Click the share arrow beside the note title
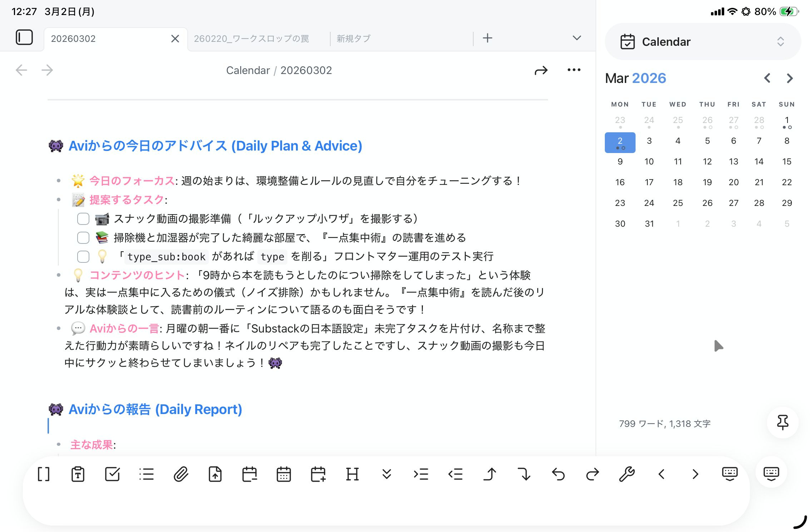Image resolution: width=810 pixels, height=532 pixels. click(x=541, y=70)
